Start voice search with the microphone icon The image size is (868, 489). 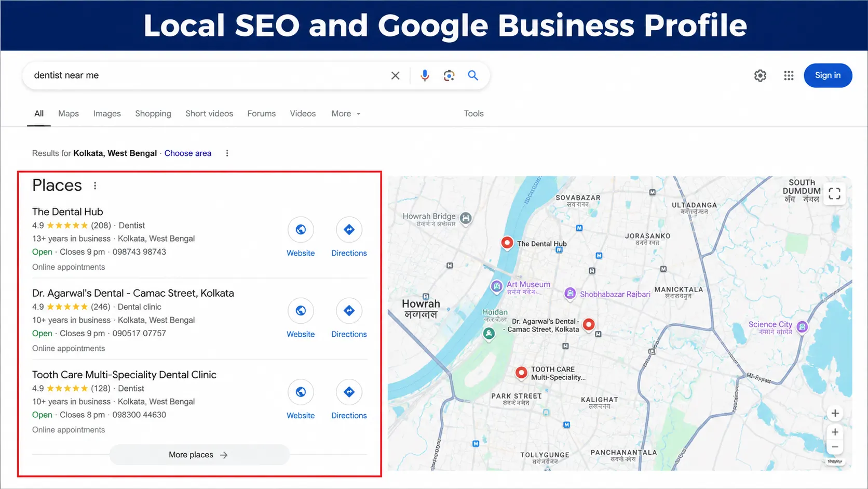[x=425, y=75]
